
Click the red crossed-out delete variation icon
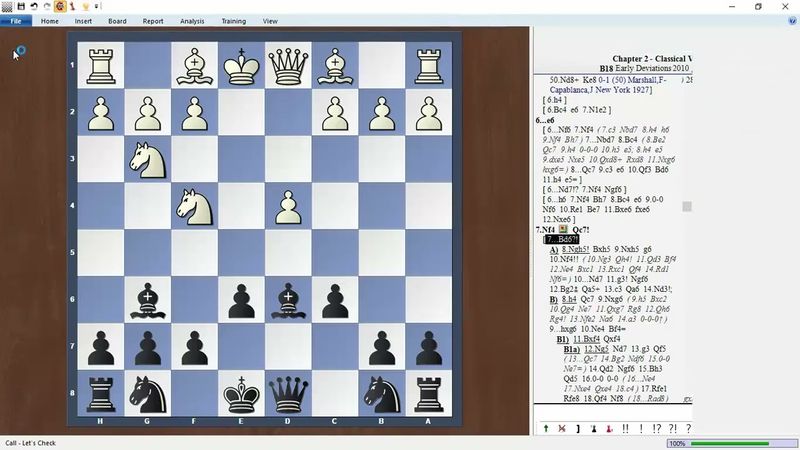(561, 428)
